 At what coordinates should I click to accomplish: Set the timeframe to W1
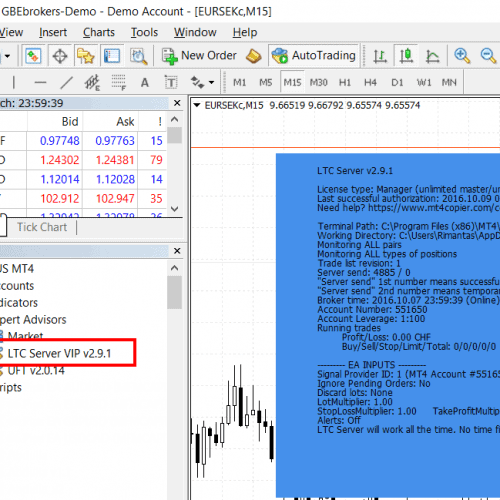[x=424, y=82]
